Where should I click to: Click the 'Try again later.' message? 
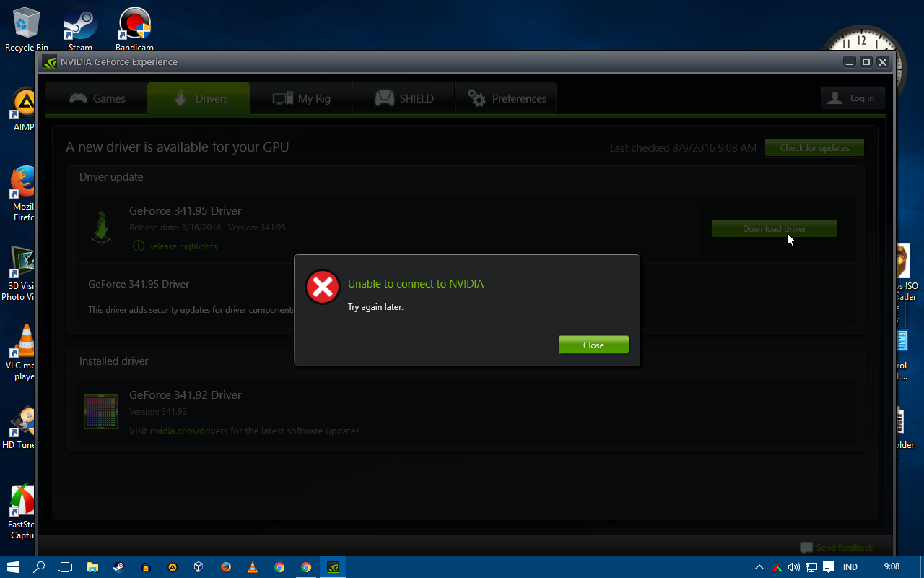(375, 307)
